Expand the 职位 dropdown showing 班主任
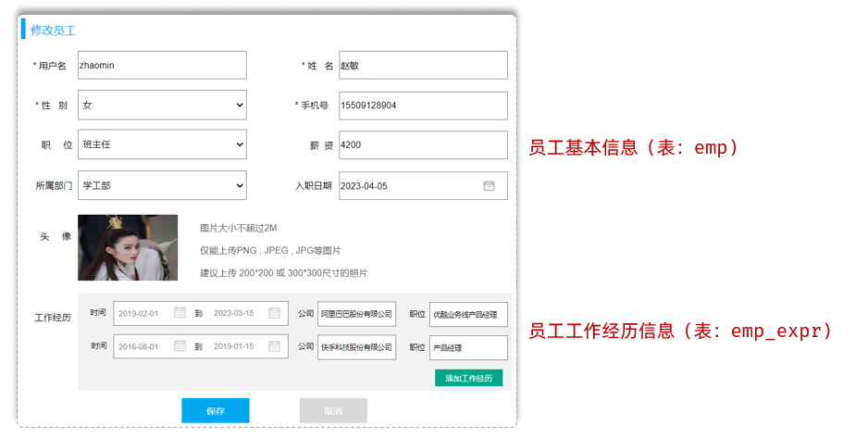Image resolution: width=868 pixels, height=438 pixels. 162,145
